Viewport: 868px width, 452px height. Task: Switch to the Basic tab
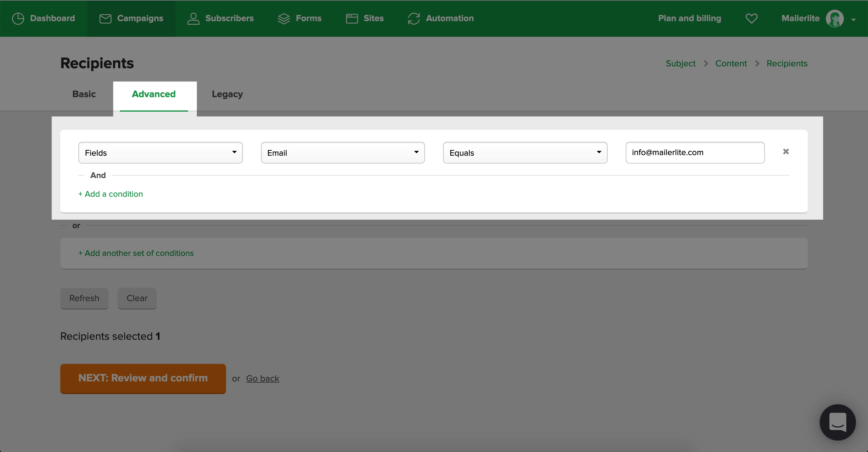coord(84,94)
